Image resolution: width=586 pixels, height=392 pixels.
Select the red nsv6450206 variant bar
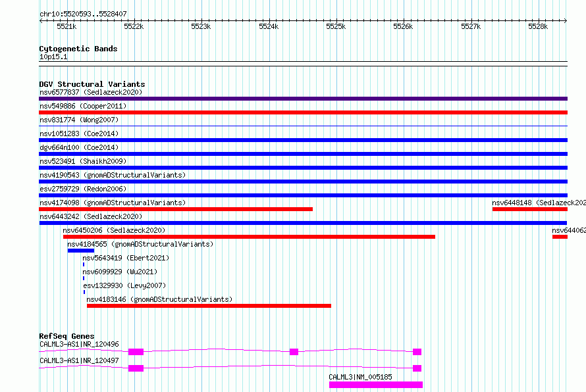250,237
